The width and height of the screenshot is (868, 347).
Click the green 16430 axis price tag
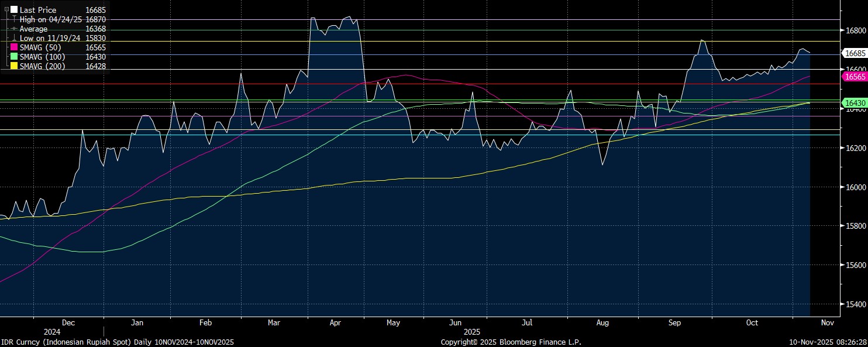[x=855, y=103]
